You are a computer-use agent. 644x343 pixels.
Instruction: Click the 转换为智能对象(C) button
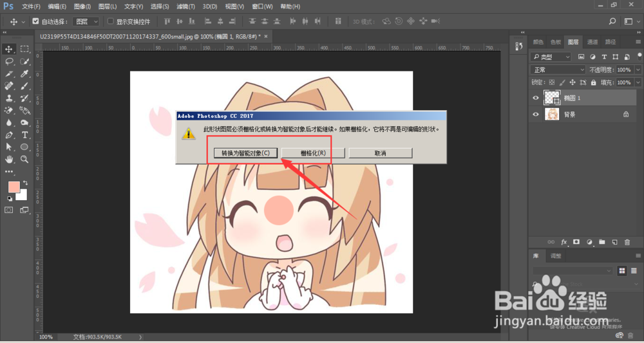click(246, 153)
